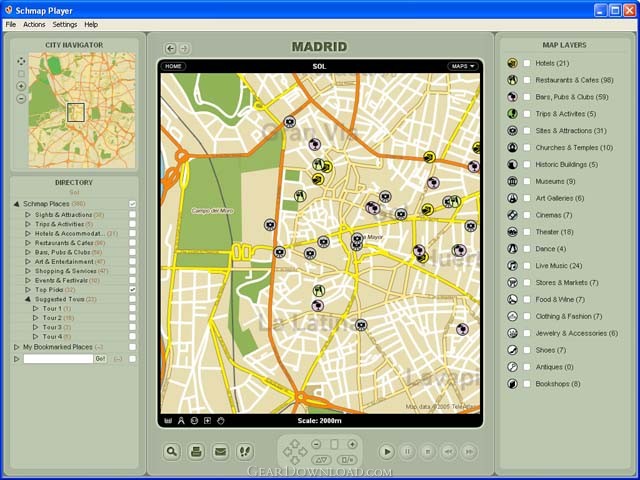Screen dimensions: 640x480
Task: Open the Actions menu
Action: click(34, 24)
